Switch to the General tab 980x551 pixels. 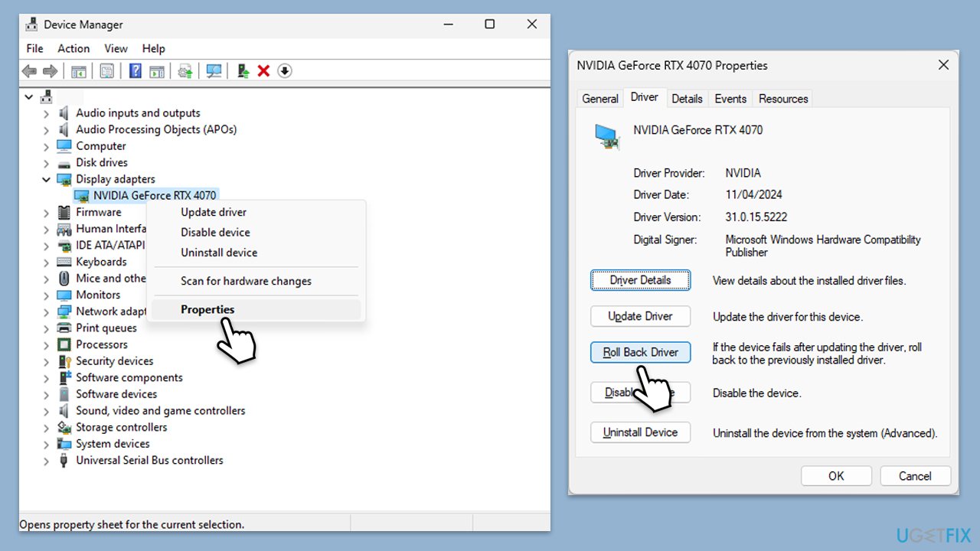point(600,99)
